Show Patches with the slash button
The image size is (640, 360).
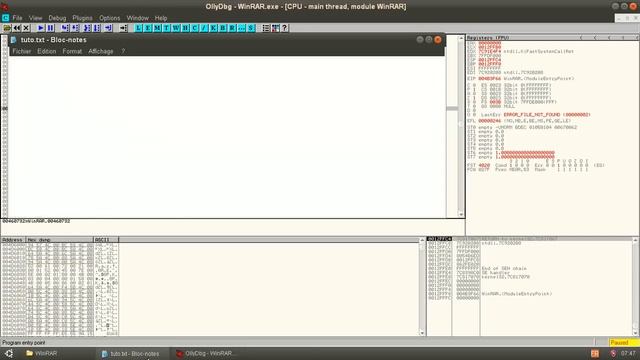click(204, 28)
